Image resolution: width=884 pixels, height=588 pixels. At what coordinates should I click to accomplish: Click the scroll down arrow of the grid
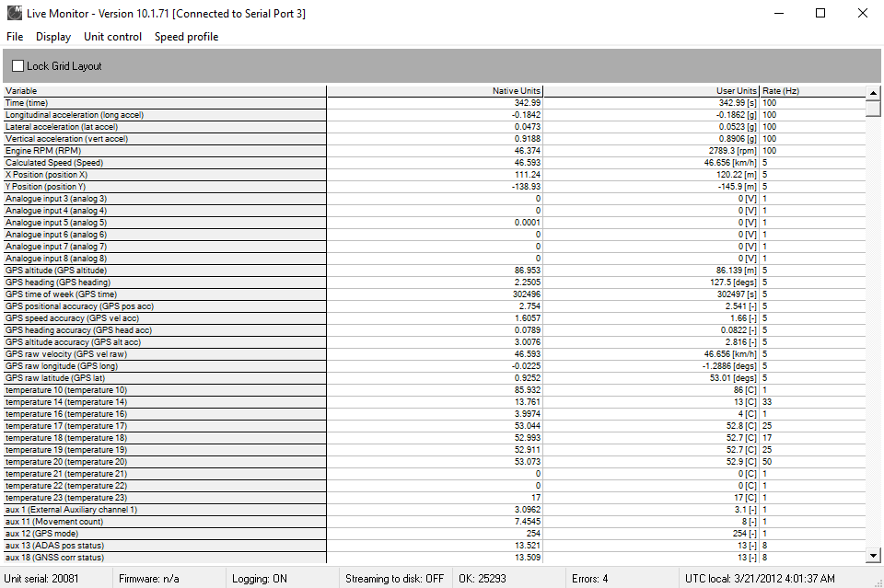873,556
